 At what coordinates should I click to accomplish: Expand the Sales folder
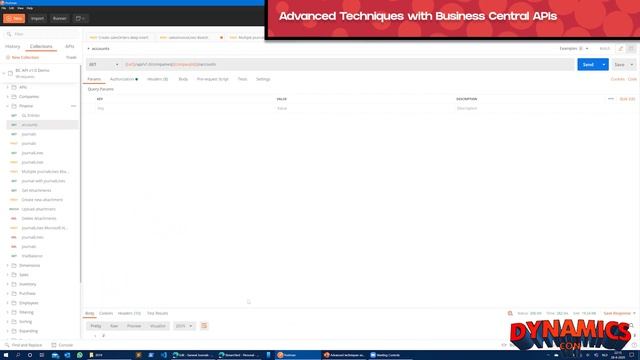[x=7, y=275]
